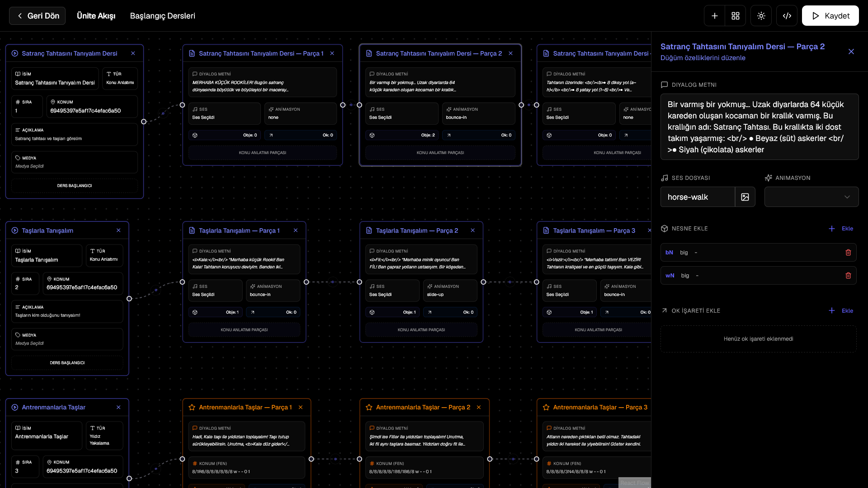Click the FEN value 8/8/8/8/8/1B6/1B6/8 w - - 0 1
This screenshot has width=868, height=488.
point(401,472)
